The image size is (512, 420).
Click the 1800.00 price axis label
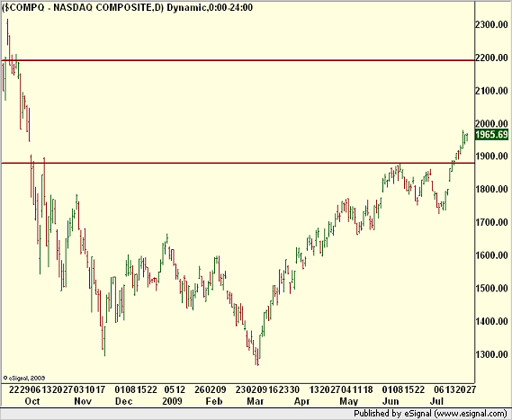coord(492,189)
